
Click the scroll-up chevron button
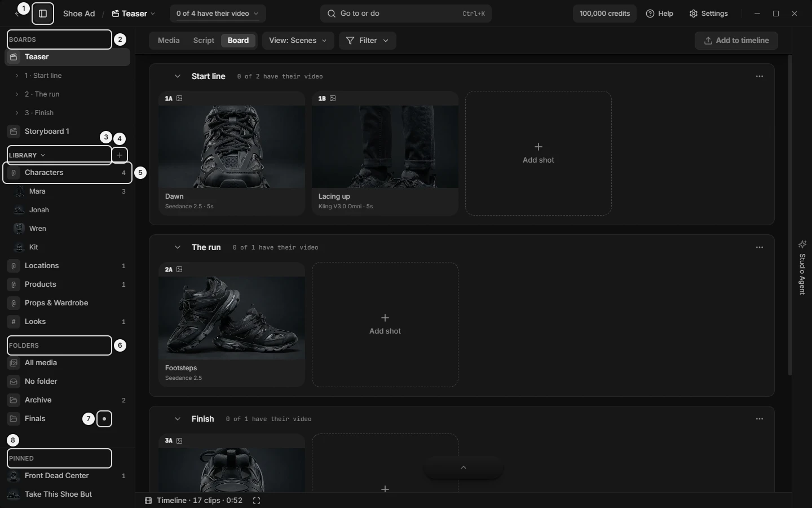click(464, 467)
